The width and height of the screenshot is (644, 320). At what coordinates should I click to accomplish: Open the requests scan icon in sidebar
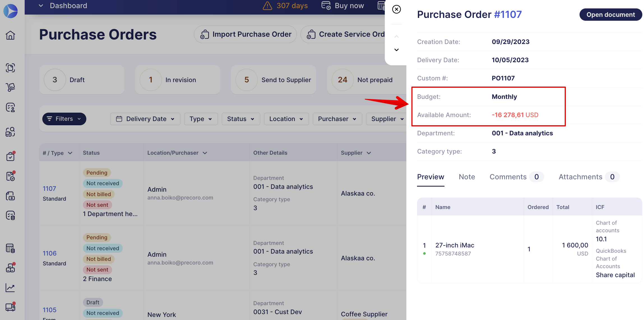10,68
